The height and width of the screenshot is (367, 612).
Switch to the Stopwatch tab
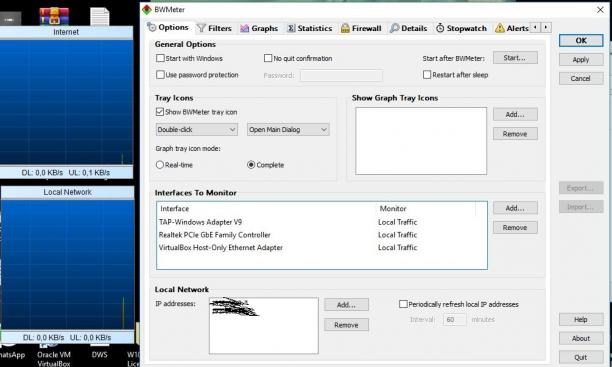coord(461,28)
